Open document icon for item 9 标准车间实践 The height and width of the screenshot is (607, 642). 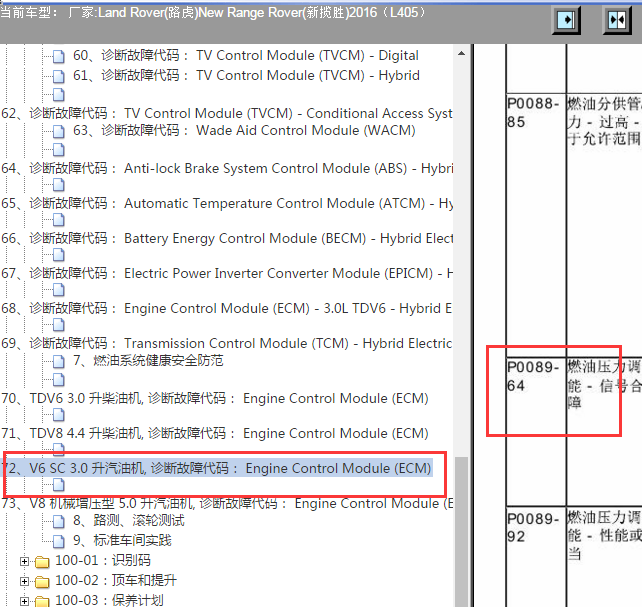tap(59, 541)
